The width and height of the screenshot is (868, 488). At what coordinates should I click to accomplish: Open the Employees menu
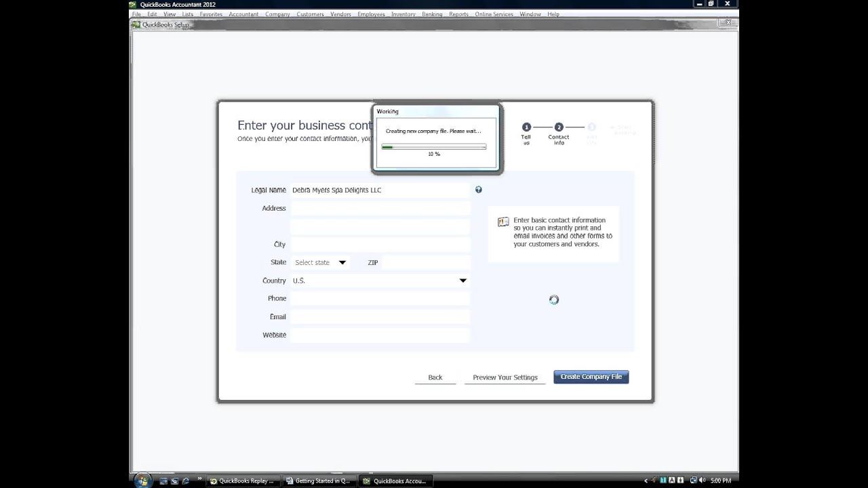click(x=371, y=14)
